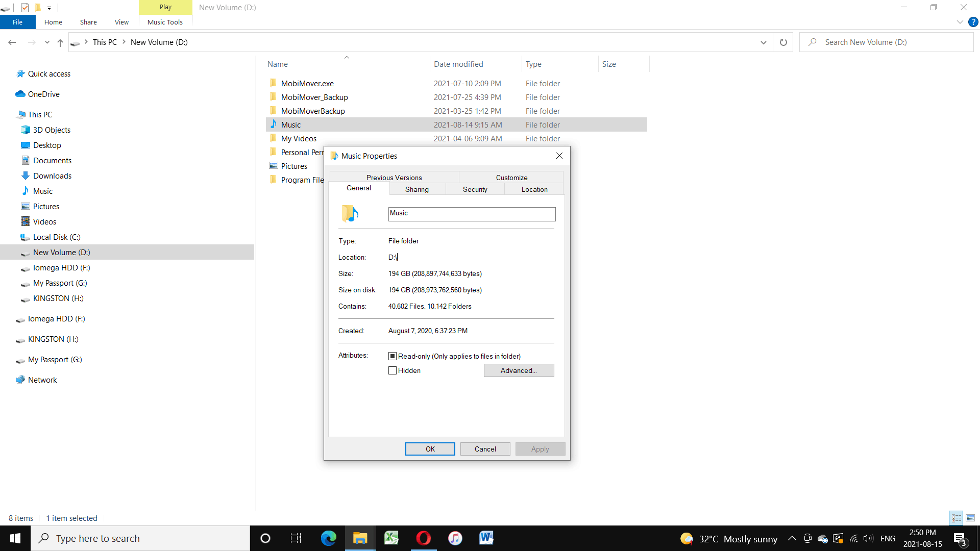Click the ENG language indicator
Screen dimensions: 980x551
[888, 538]
